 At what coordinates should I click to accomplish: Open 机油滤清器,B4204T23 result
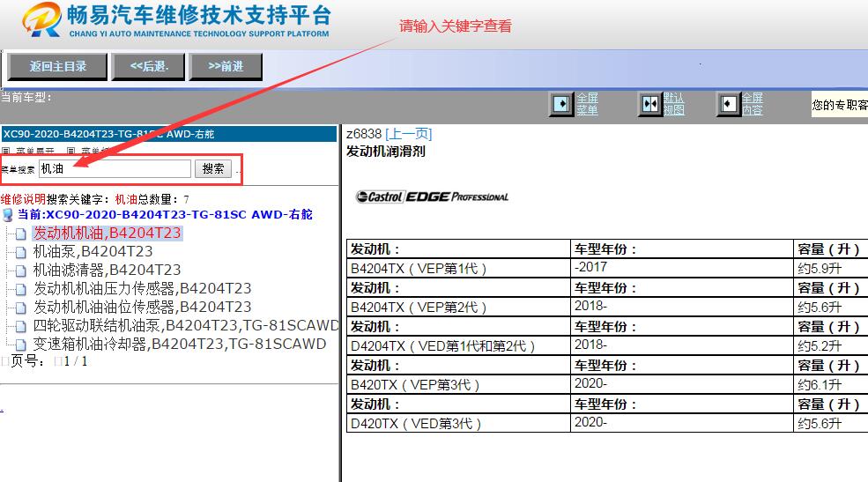click(107, 270)
